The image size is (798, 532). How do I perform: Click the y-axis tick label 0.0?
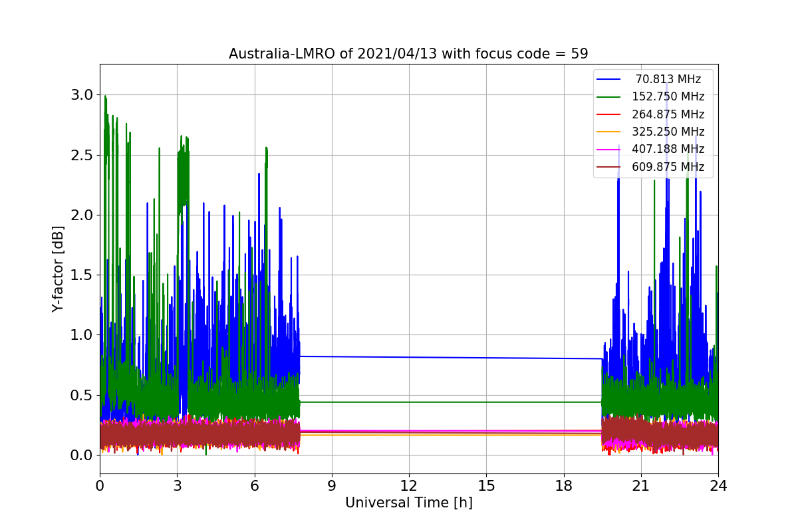pos(82,456)
